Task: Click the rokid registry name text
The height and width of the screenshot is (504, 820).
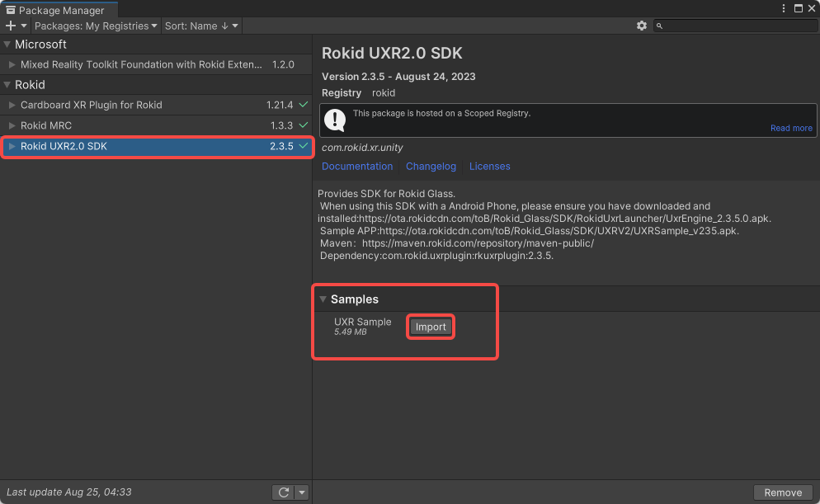Action: coord(384,93)
